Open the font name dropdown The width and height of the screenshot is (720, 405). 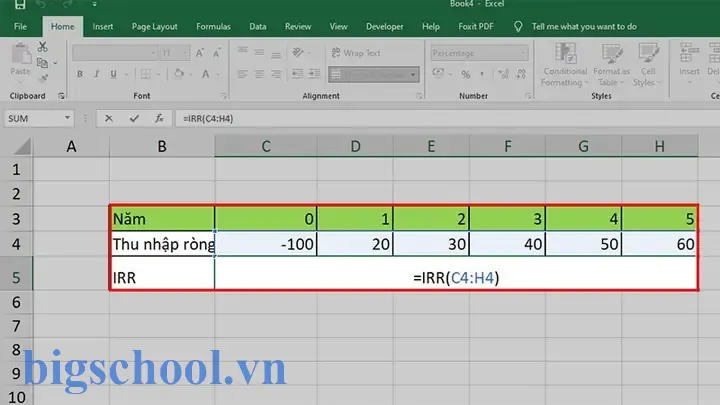(153, 53)
